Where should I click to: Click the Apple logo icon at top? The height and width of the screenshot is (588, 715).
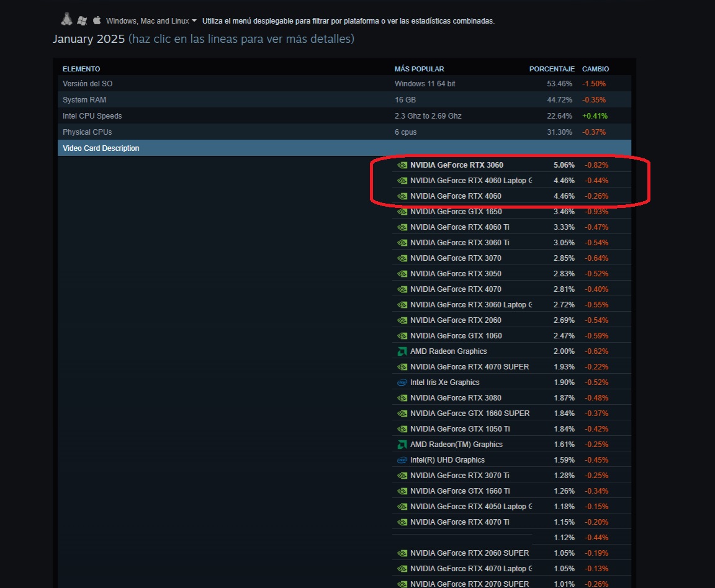coord(97,20)
